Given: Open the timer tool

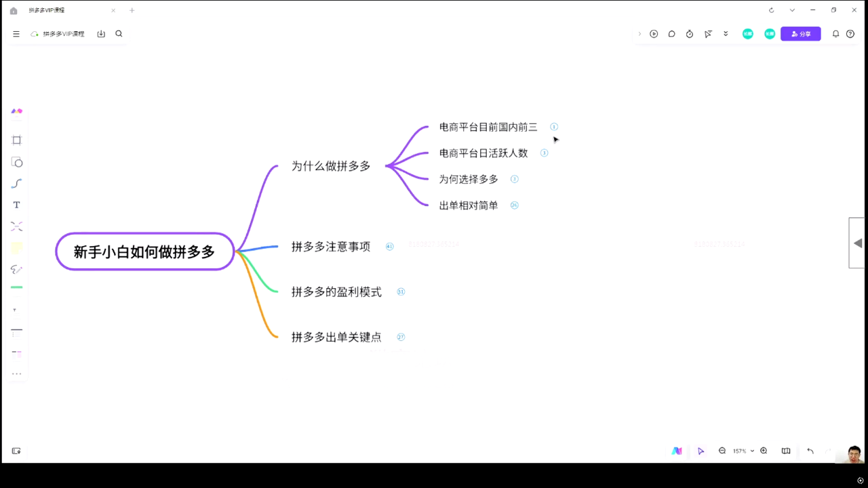Looking at the screenshot, I should tap(690, 34).
